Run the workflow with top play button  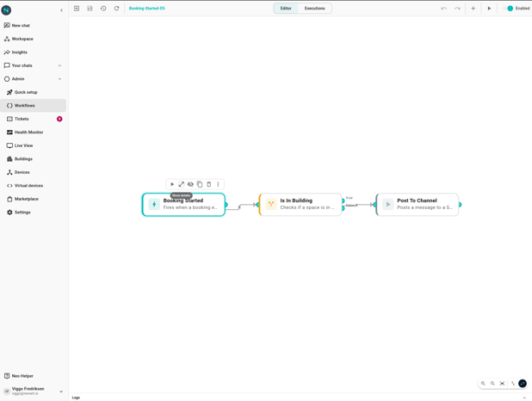[489, 8]
